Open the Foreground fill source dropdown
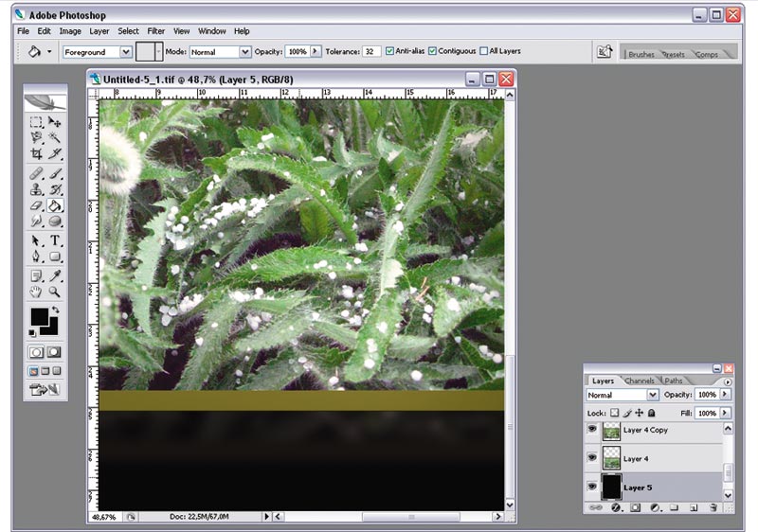Viewport: 758px width, 532px height. pyautogui.click(x=98, y=52)
